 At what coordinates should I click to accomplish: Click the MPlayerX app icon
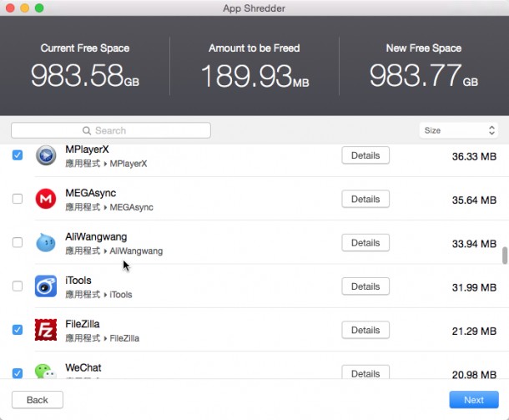(x=46, y=155)
